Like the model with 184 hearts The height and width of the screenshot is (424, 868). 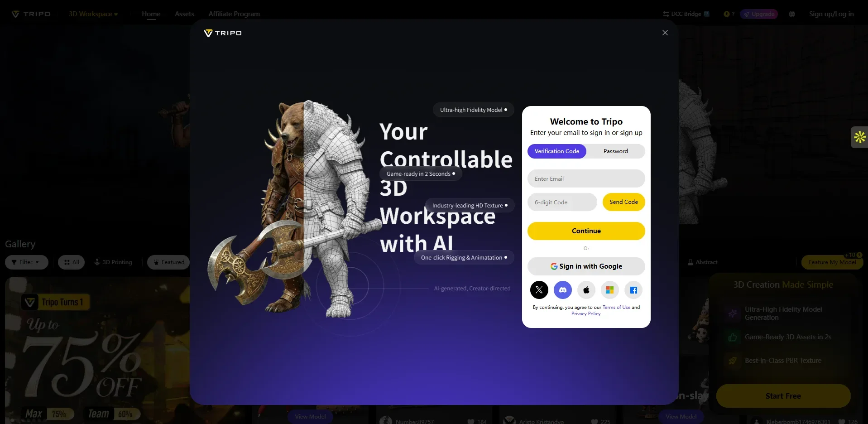[470, 421]
